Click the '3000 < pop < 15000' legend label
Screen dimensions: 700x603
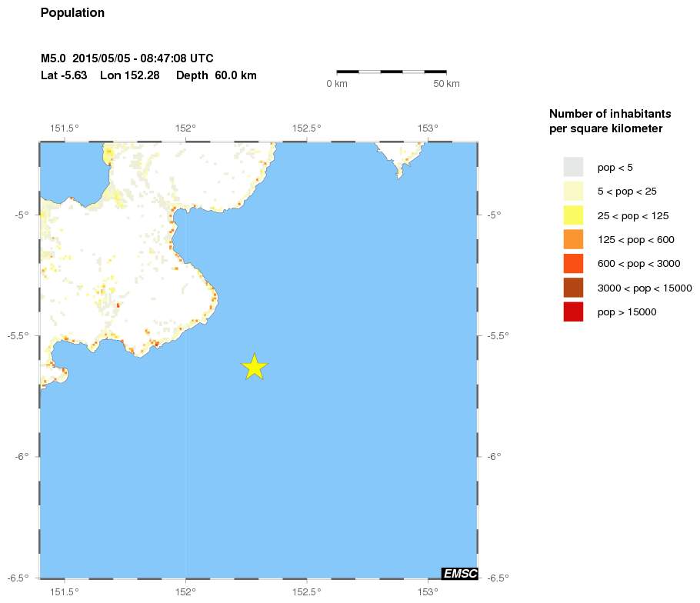pyautogui.click(x=645, y=288)
